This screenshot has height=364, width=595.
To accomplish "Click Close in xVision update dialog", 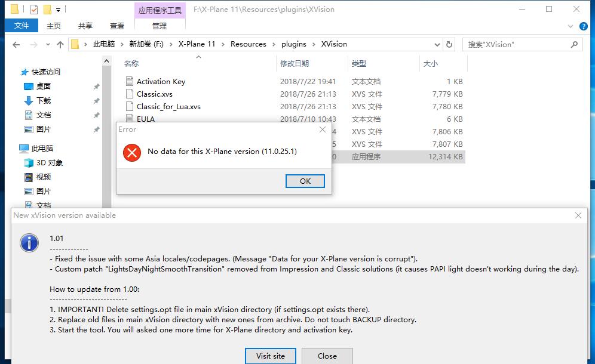I will point(327,356).
